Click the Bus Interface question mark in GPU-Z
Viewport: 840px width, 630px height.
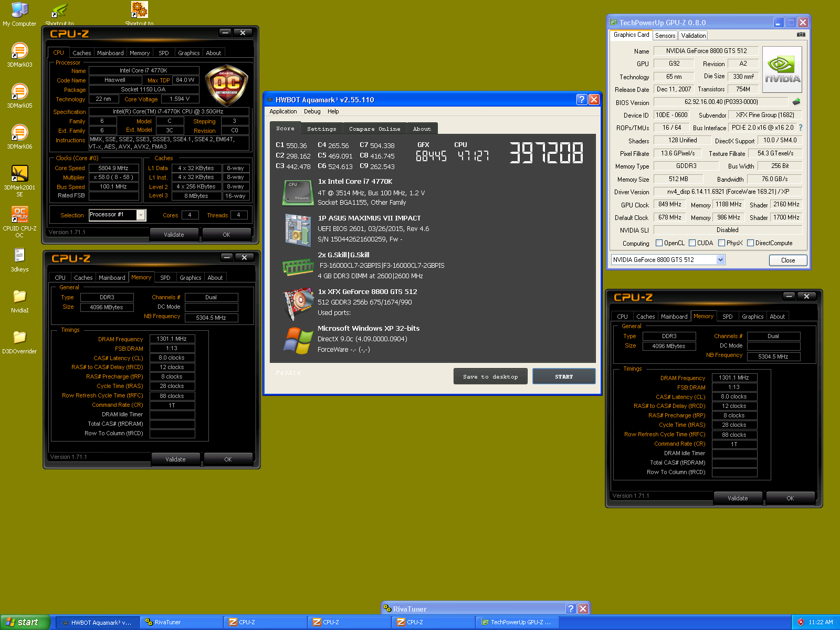(x=801, y=128)
